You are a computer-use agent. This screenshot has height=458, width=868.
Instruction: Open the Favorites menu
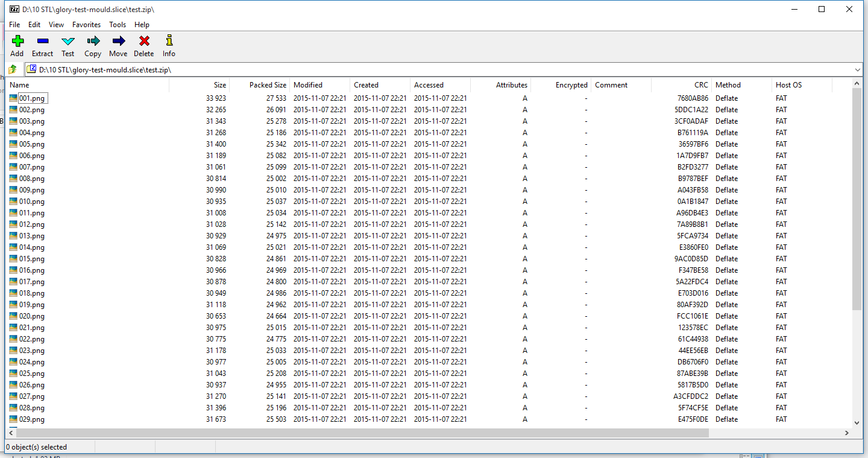tap(86, 25)
